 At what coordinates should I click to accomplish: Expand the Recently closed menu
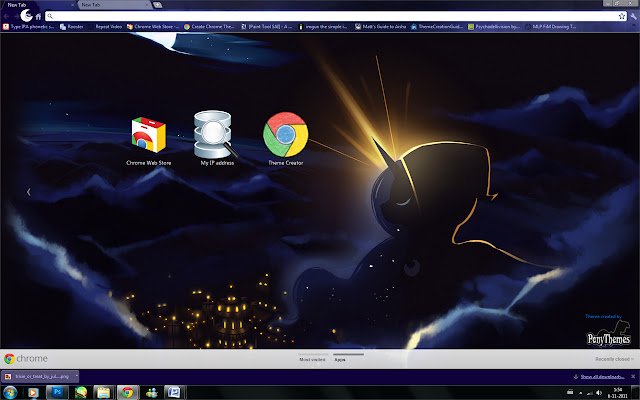point(614,359)
